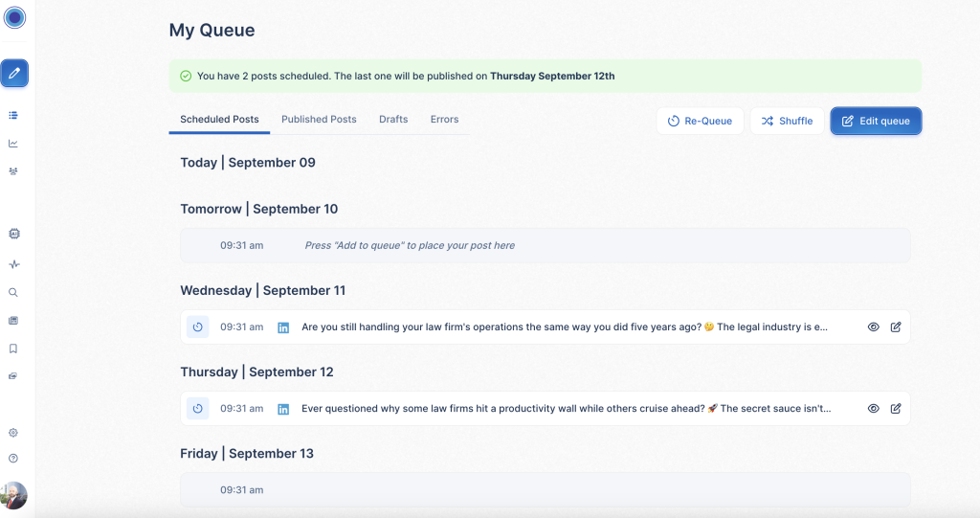Click the Re-Queue button
The width and height of the screenshot is (980, 518).
[700, 122]
